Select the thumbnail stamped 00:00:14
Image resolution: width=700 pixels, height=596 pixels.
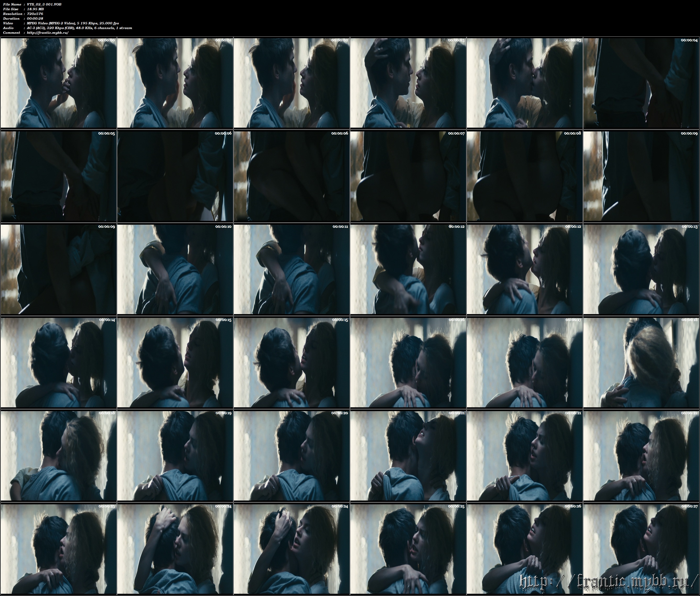[x=58, y=362]
